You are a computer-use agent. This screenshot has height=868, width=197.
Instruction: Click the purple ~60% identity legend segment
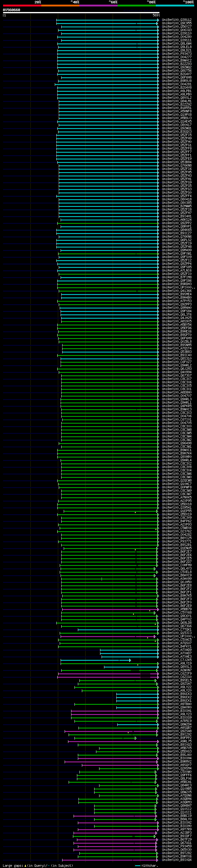(98, 6)
